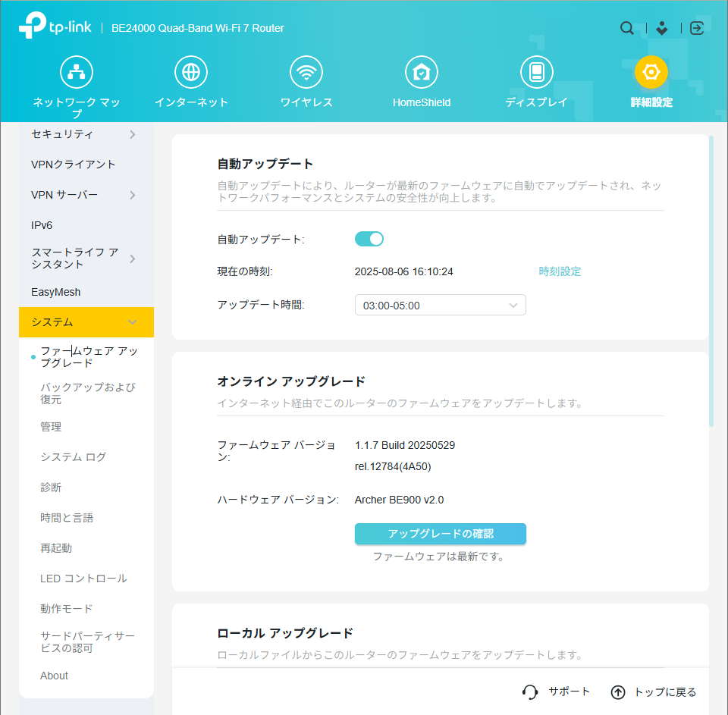Click the トップに戻る link text

coord(665,692)
